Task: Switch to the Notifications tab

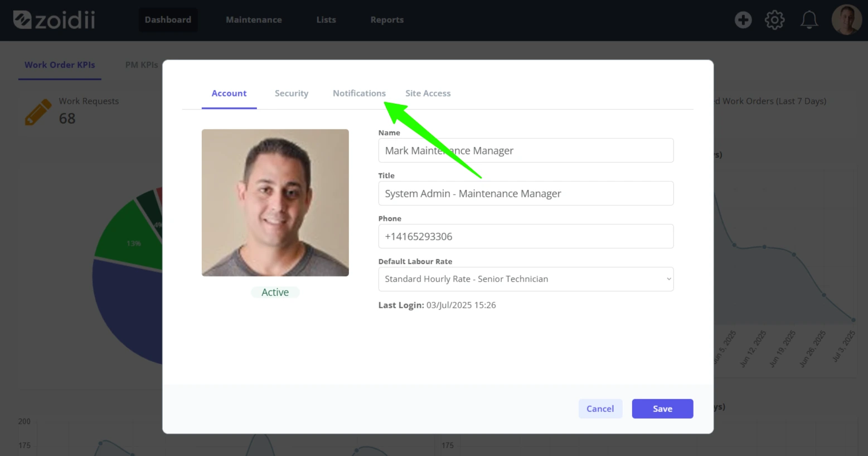Action: 359,94
